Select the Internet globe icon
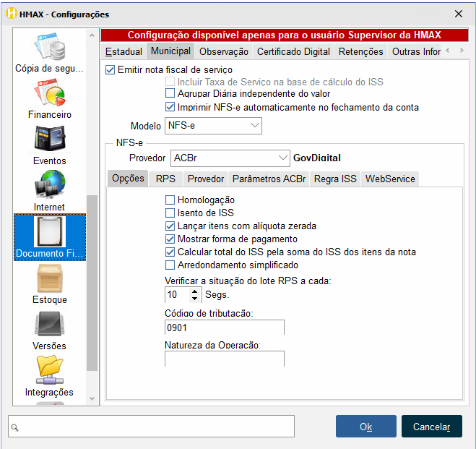The width and height of the screenshot is (476, 449). pos(49,187)
